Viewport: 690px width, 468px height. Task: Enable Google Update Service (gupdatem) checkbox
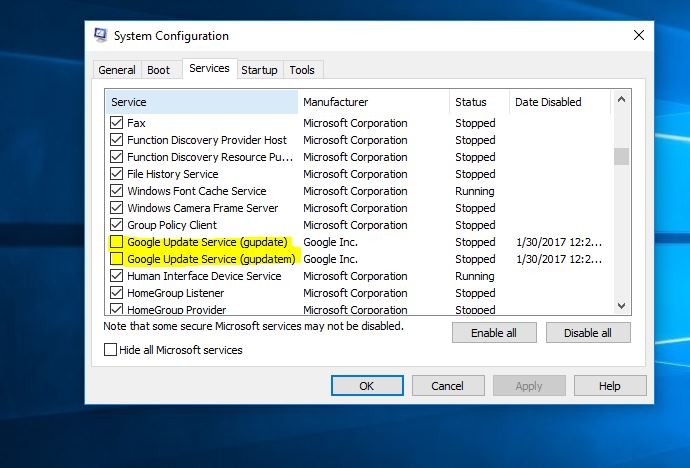pos(116,259)
